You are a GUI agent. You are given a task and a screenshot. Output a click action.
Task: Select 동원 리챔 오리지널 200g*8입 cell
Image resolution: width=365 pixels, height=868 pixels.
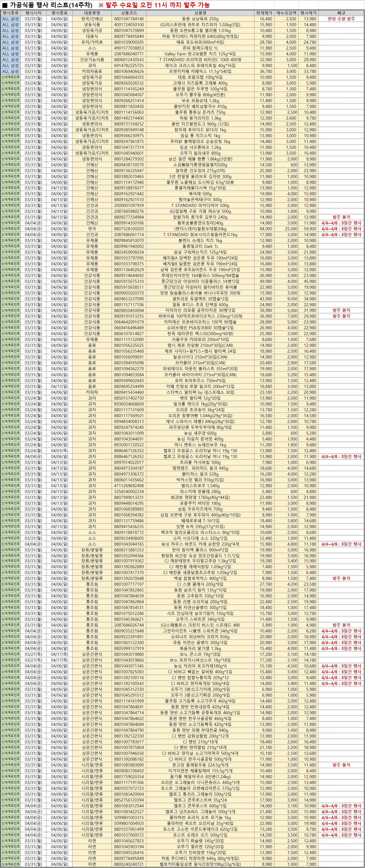coord(200,601)
